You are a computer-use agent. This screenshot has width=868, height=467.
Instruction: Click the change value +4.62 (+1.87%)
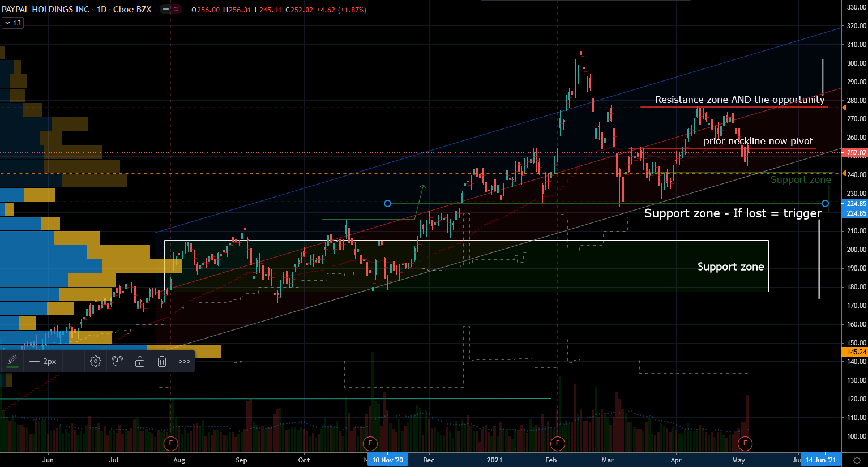[341, 10]
